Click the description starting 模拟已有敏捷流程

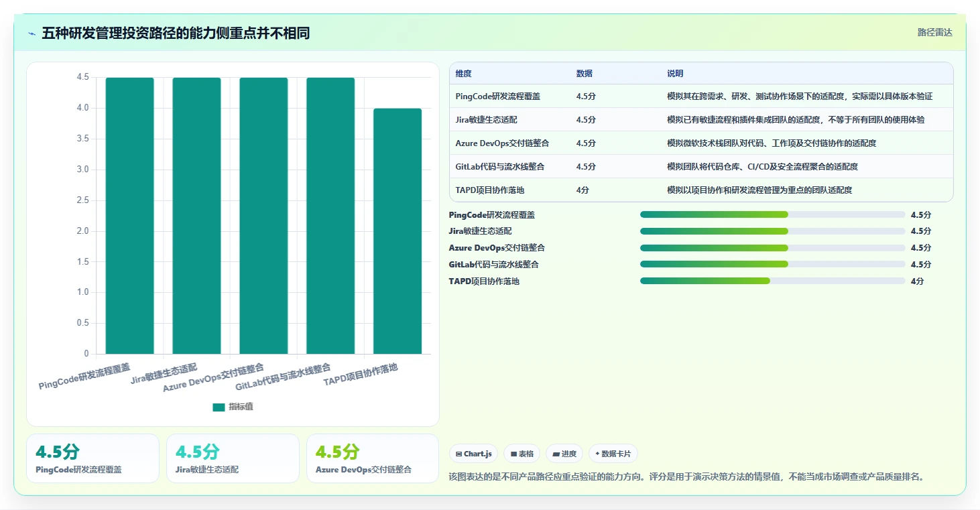[796, 120]
